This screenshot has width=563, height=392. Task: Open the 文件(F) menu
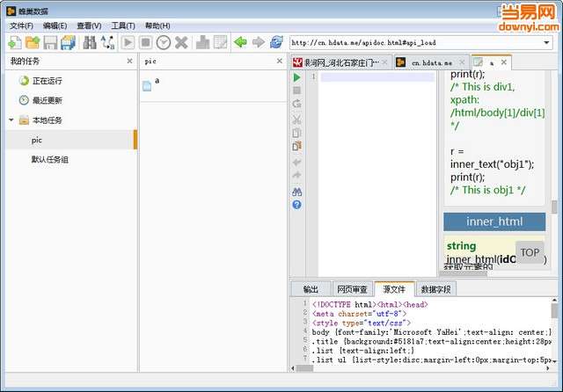tap(20, 26)
